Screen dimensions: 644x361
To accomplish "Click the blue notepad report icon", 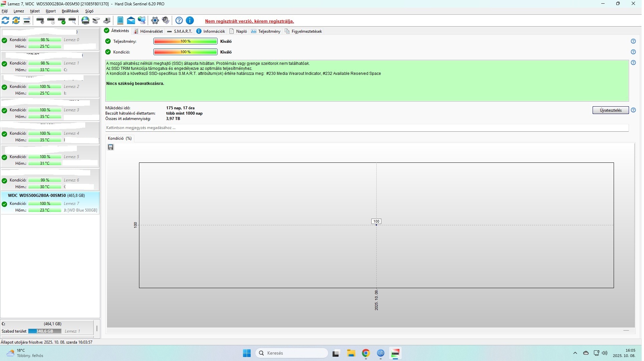I will pyautogui.click(x=120, y=21).
